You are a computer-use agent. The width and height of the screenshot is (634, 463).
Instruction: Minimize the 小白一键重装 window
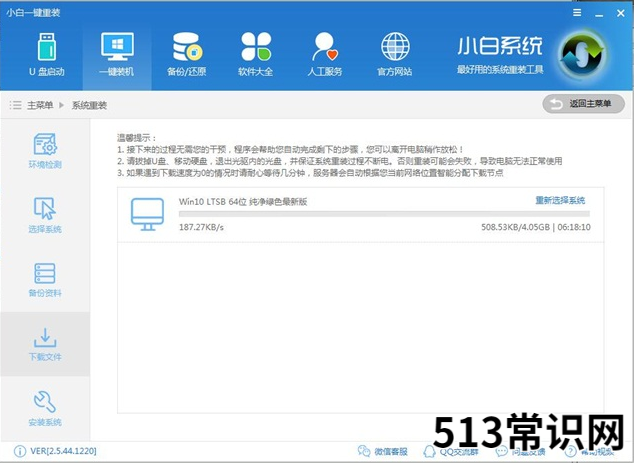coord(599,14)
